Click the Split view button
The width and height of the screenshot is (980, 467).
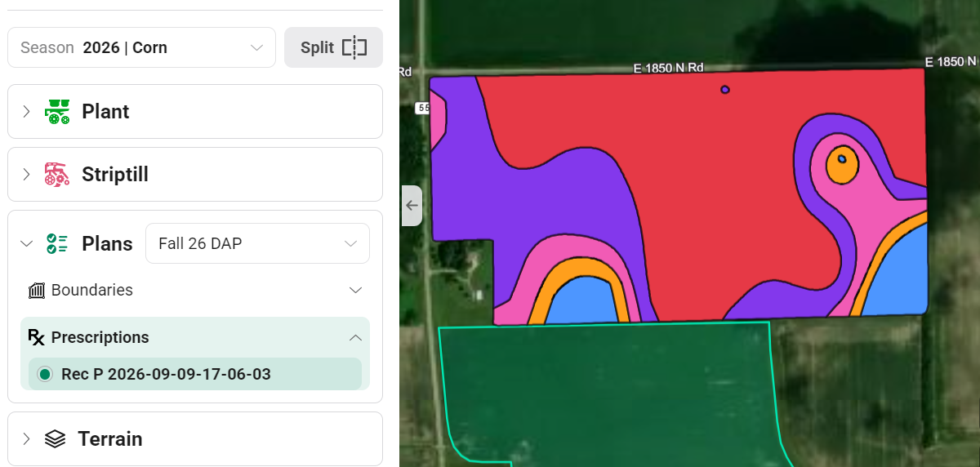pyautogui.click(x=333, y=47)
